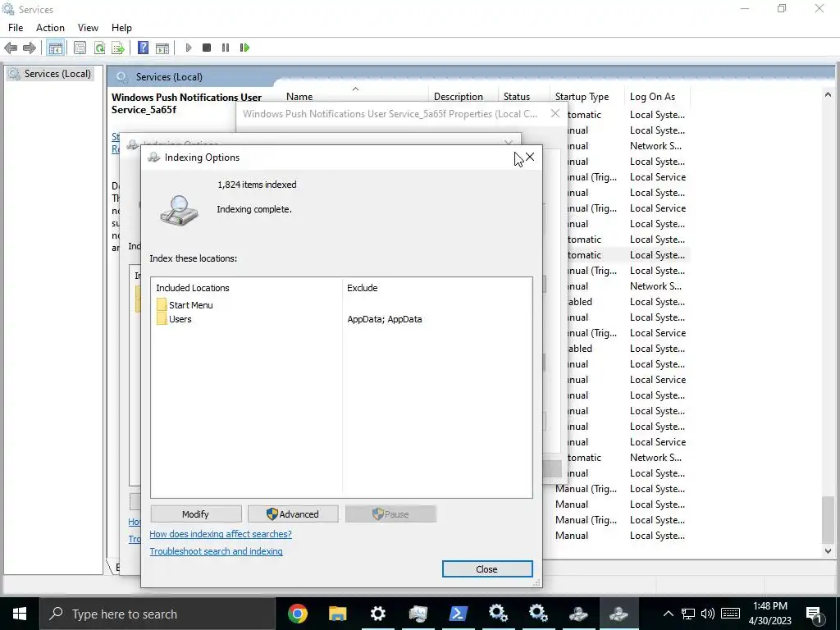
Task: Click the Stop Service square icon
Action: click(x=207, y=48)
